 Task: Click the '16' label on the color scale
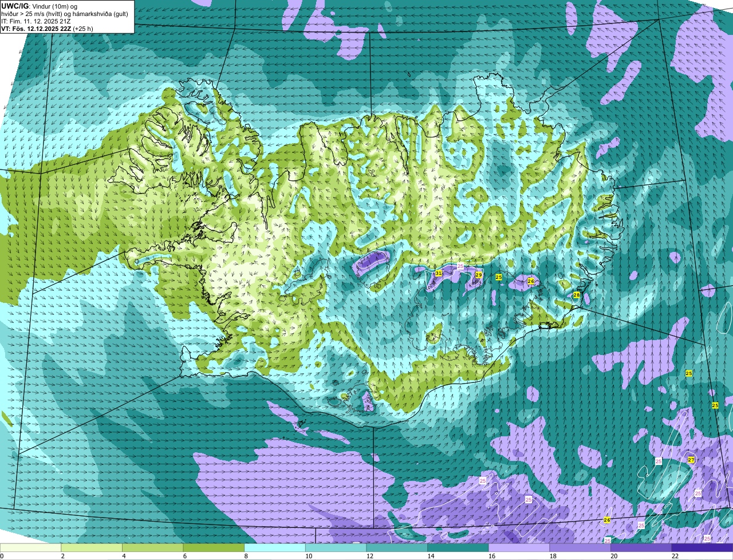tap(491, 556)
